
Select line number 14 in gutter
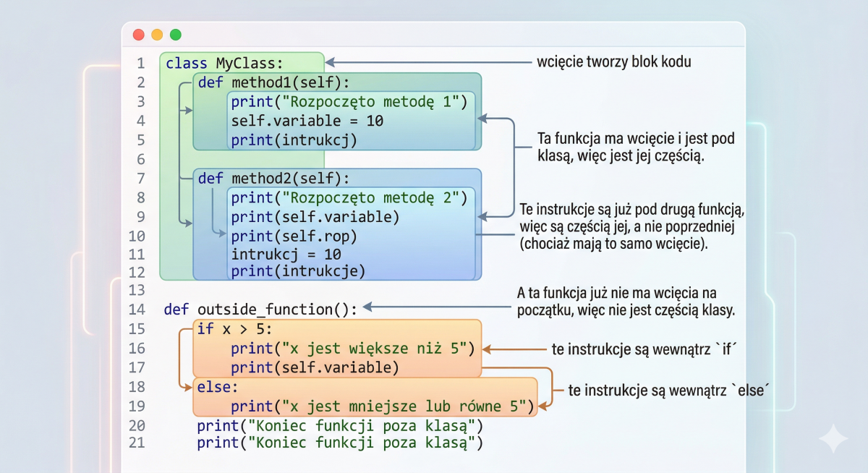pyautogui.click(x=137, y=310)
